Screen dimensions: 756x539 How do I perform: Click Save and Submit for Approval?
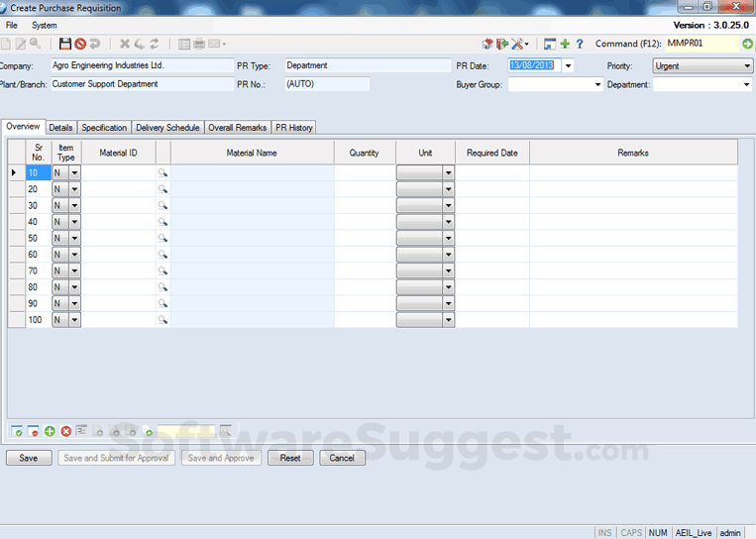click(116, 458)
